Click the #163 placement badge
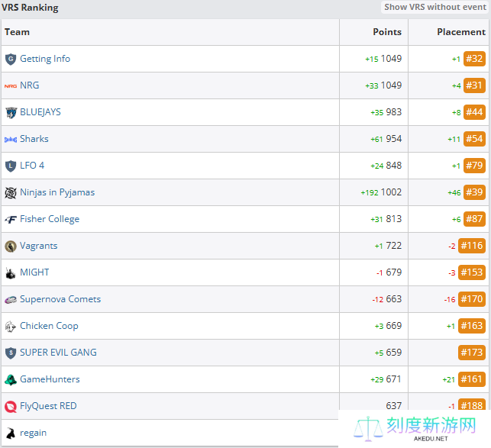 coord(472,326)
